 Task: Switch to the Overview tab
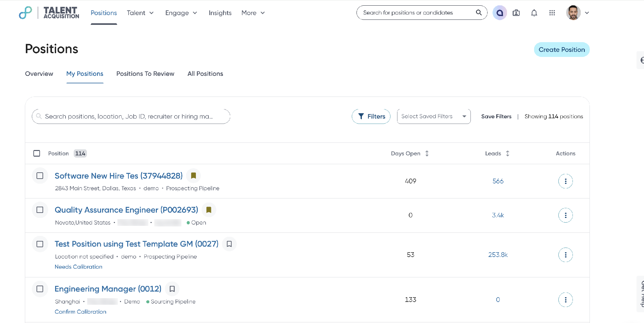tap(39, 74)
